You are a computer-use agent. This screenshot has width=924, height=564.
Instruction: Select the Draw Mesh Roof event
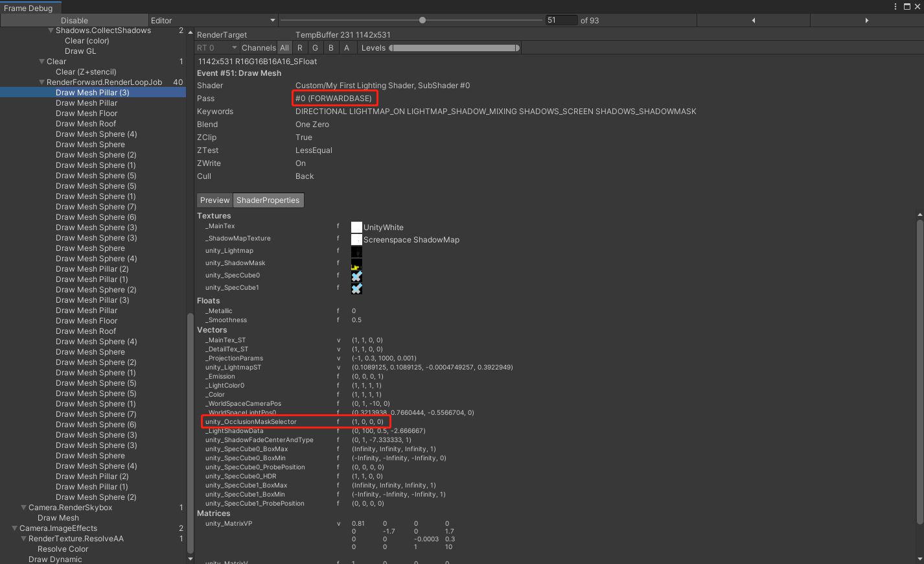pos(86,123)
